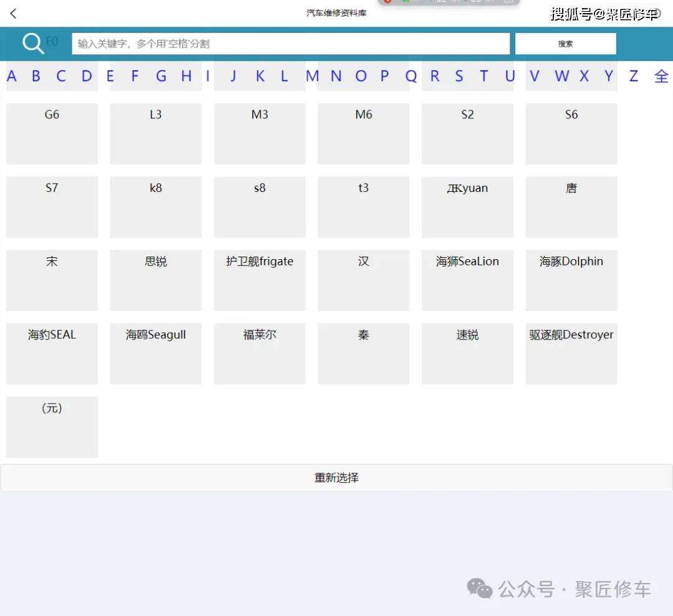The image size is (673, 616).
Task: Open the 驱逐舰Destroyer model entry
Action: 571,353
